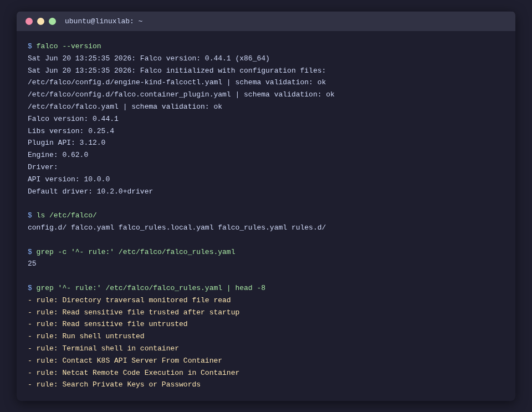The height and width of the screenshot is (412, 532).
Task: Click the 'Engine: 0.62.0' line
Action: point(58,155)
